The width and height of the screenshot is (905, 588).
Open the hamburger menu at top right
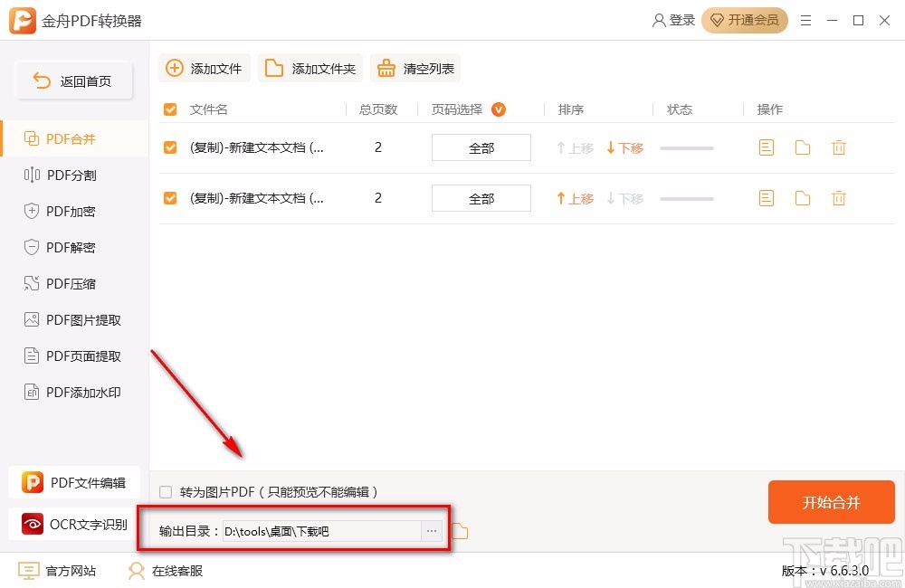pyautogui.click(x=805, y=20)
